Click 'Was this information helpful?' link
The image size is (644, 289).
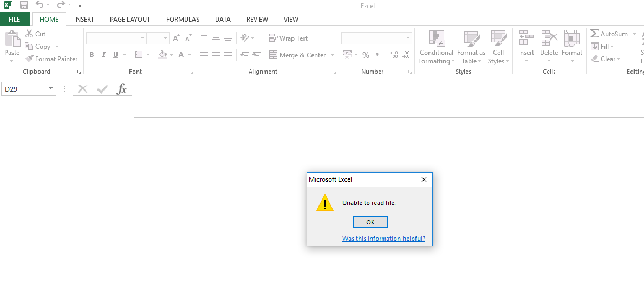[x=383, y=239]
